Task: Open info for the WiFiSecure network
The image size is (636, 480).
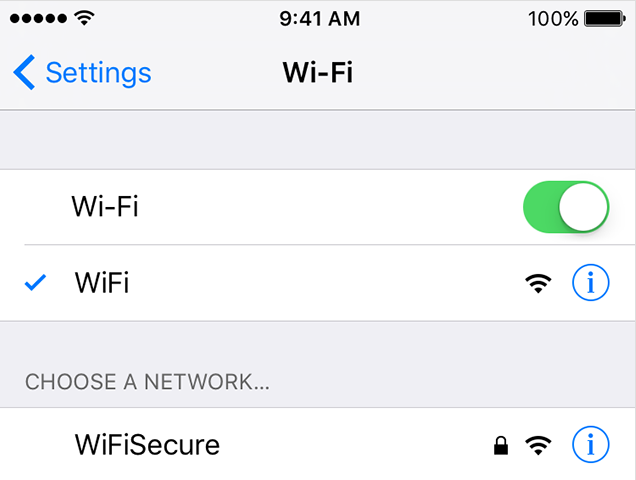Action: click(x=590, y=444)
